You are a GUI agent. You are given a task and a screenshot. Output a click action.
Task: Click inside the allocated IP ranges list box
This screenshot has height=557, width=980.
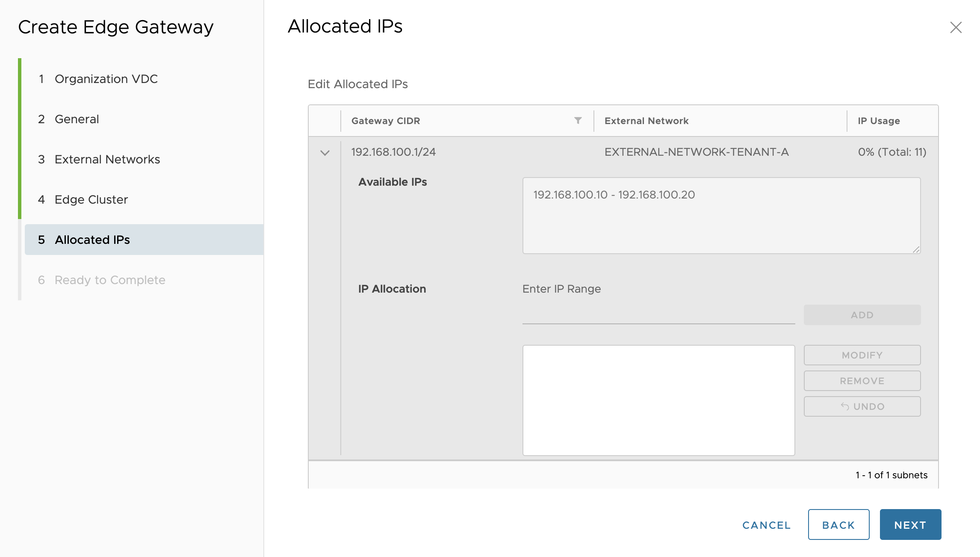(x=658, y=400)
